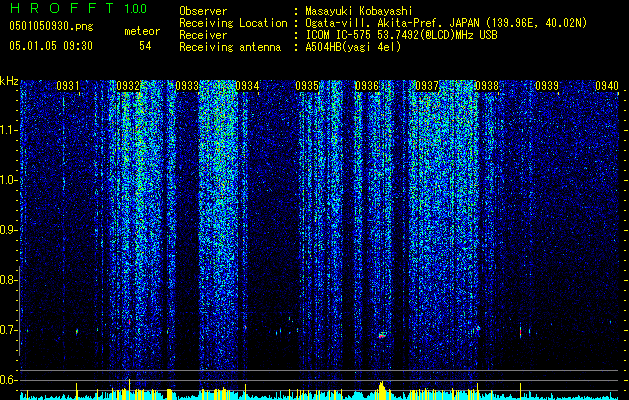Click the 0934 time marker

(247, 86)
